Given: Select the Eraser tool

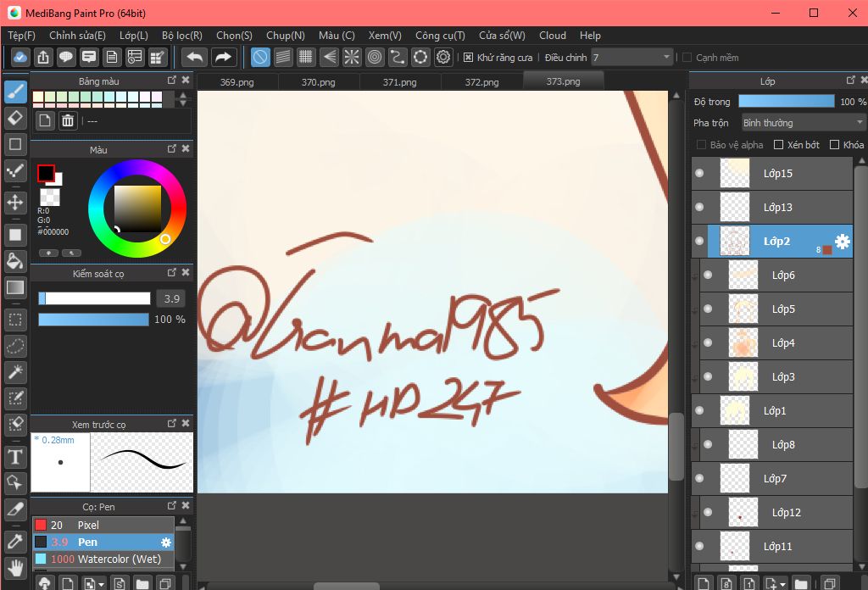Looking at the screenshot, I should pos(15,118).
